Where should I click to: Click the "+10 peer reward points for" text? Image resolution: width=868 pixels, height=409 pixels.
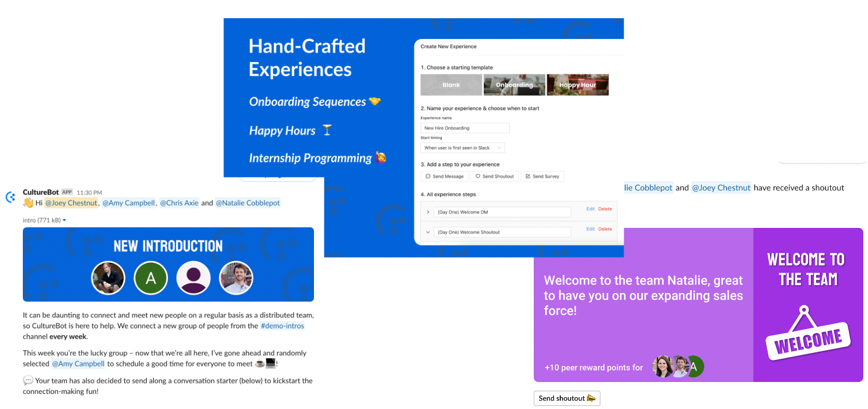594,367
